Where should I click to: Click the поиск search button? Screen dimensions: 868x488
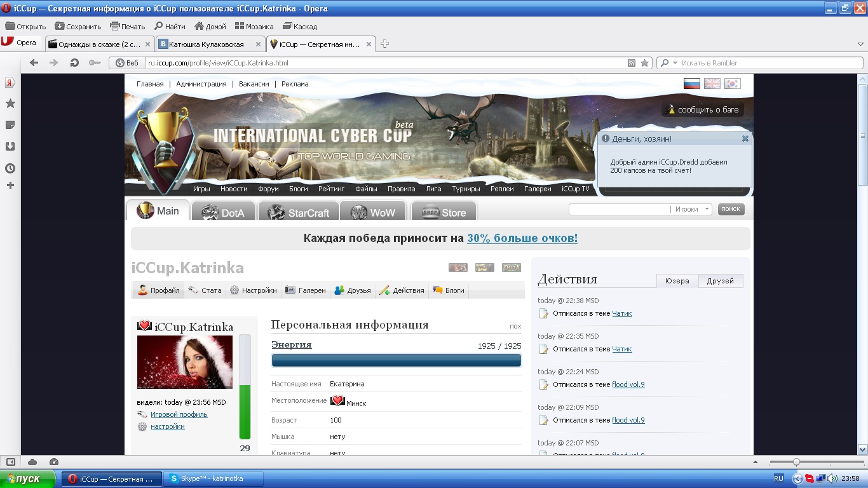(731, 209)
